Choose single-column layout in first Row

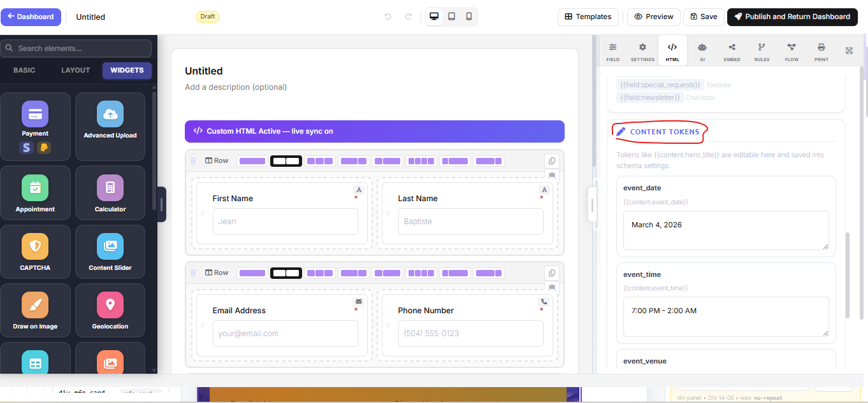(x=252, y=161)
